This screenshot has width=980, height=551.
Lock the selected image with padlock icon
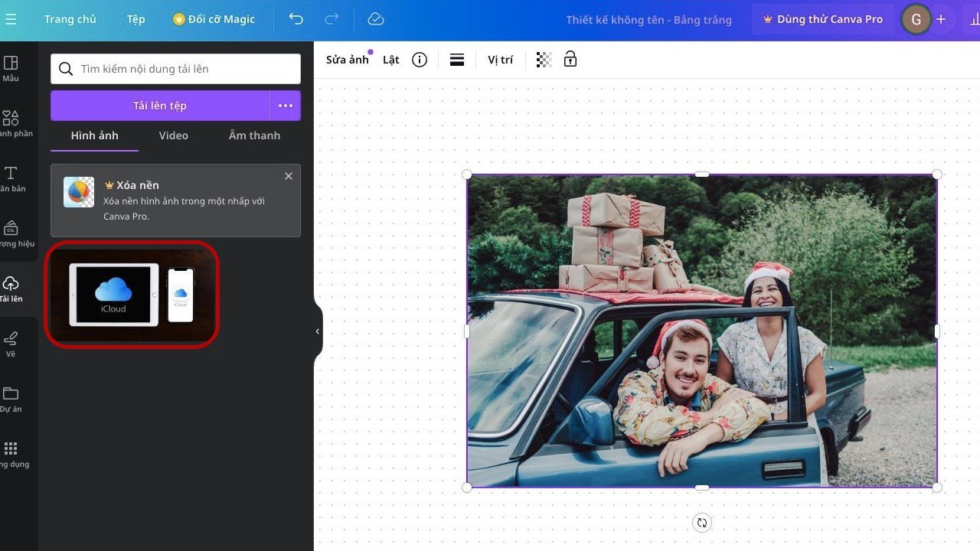pos(570,59)
